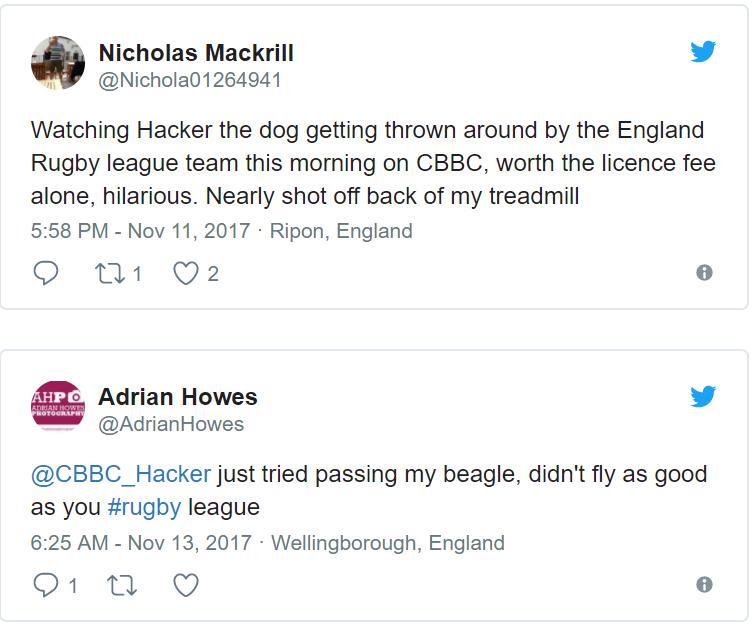This screenshot has width=754, height=627.
Task: Open Nicholas Mackrill's profile picture
Action: (x=57, y=63)
